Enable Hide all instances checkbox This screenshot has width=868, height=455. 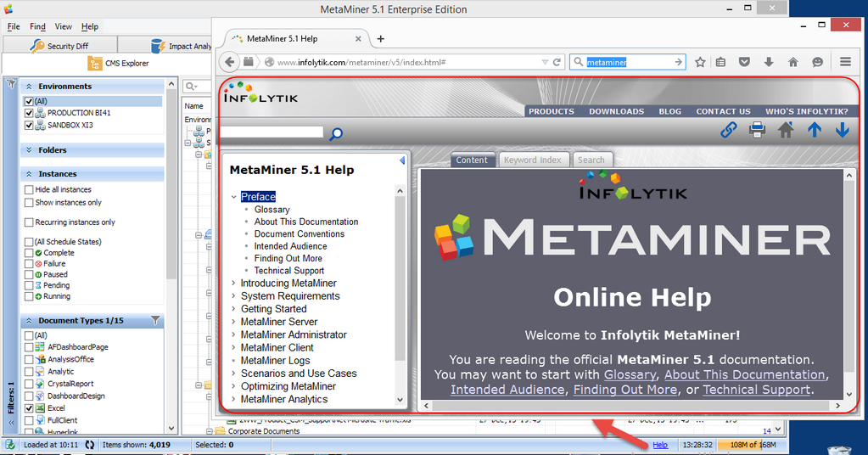[29, 189]
